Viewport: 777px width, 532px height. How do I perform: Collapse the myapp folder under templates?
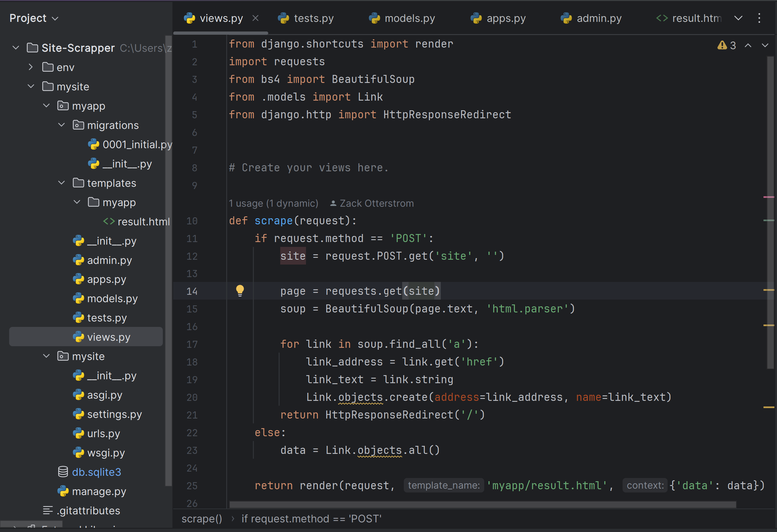pos(77,202)
